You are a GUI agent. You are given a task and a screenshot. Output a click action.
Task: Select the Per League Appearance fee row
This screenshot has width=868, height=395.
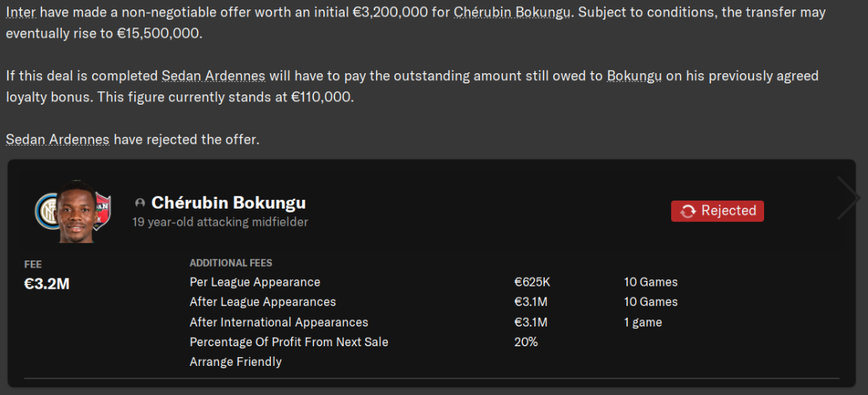pyautogui.click(x=255, y=282)
